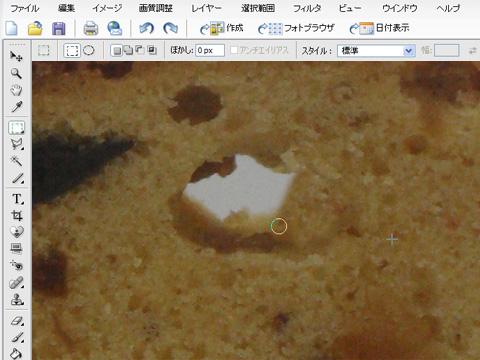This screenshot has height=360, width=480.
Task: Open the フィルタ menu
Action: tap(307, 8)
